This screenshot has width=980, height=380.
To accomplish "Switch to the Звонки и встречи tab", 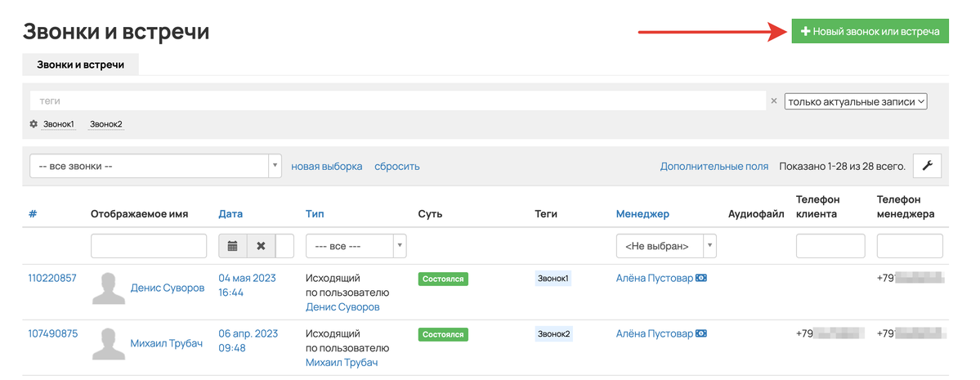I will pyautogui.click(x=81, y=65).
